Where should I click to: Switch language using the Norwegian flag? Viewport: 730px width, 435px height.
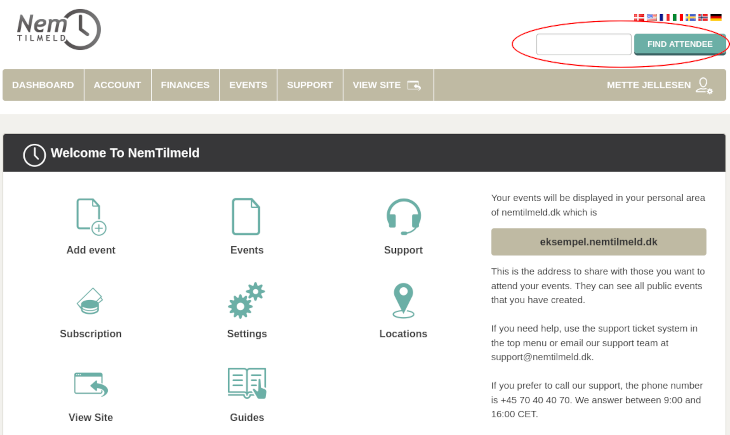pos(703,18)
